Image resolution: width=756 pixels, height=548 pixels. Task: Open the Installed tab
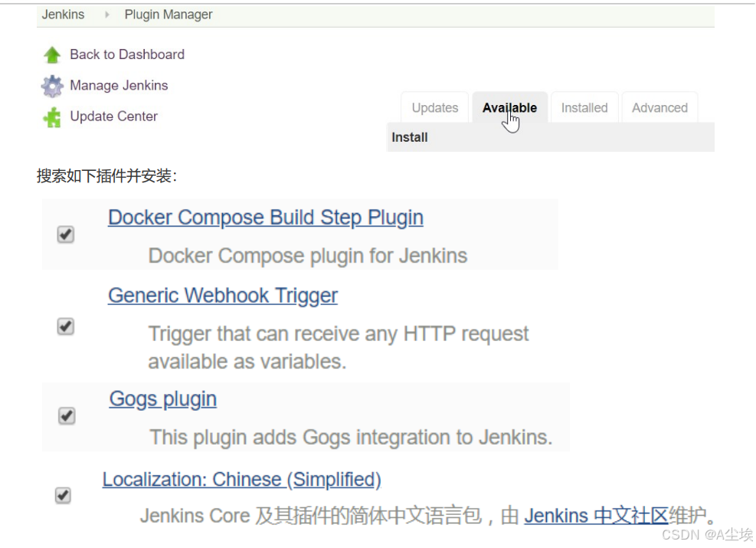584,107
